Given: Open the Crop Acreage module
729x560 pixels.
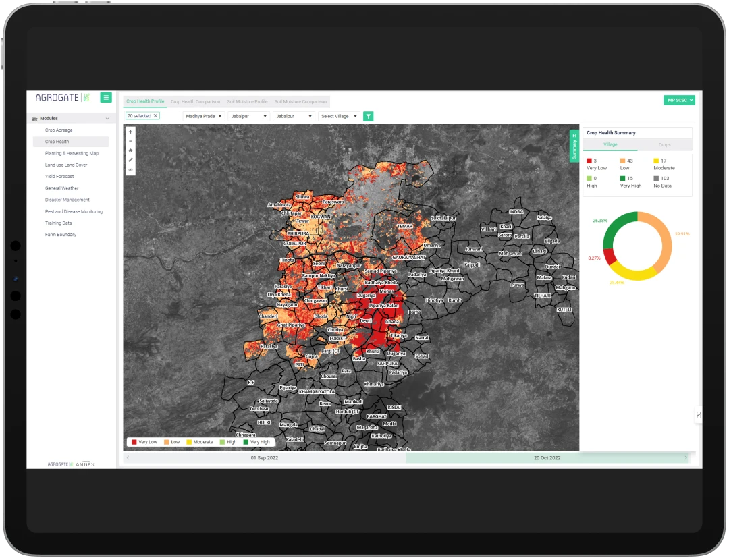Looking at the screenshot, I should [x=59, y=130].
